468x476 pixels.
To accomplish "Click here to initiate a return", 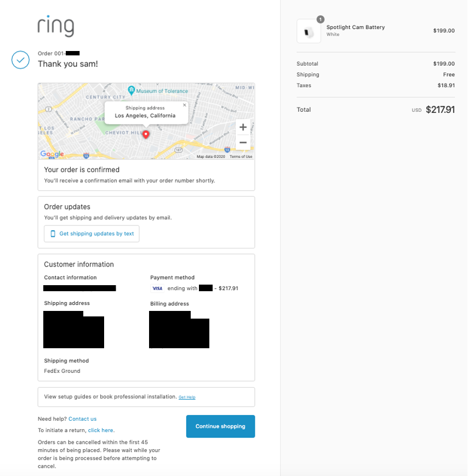I will click(101, 430).
